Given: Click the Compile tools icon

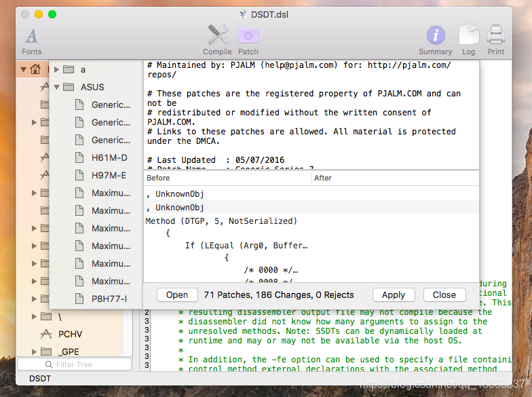Looking at the screenshot, I should [x=217, y=35].
